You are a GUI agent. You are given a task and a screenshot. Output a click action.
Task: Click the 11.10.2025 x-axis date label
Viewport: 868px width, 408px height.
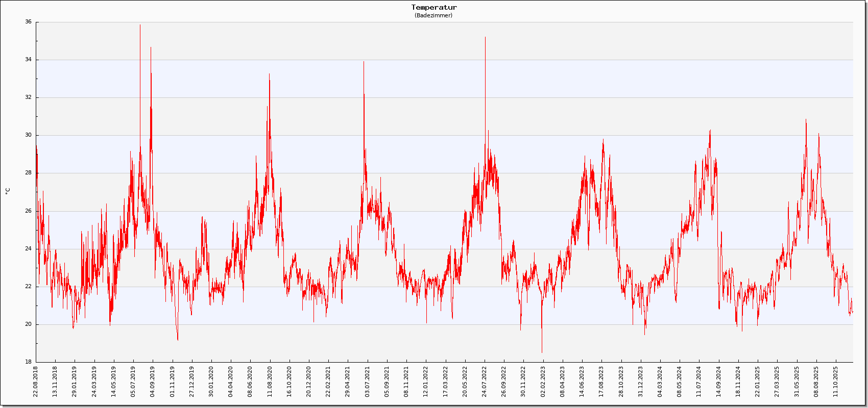(x=835, y=381)
